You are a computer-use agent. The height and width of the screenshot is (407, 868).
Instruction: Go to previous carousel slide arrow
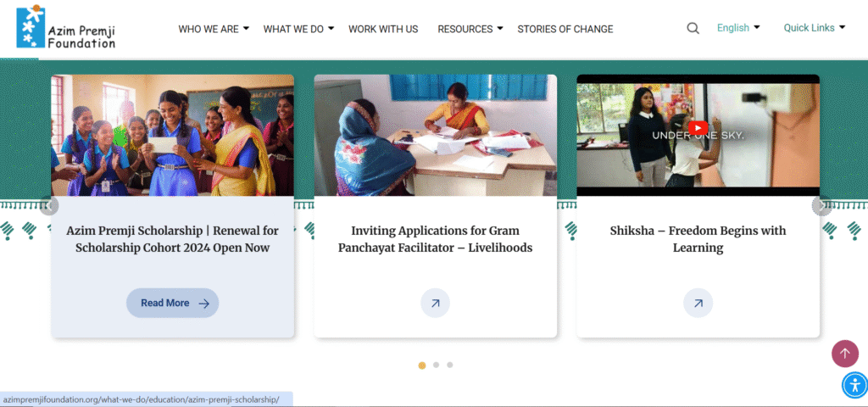49,206
